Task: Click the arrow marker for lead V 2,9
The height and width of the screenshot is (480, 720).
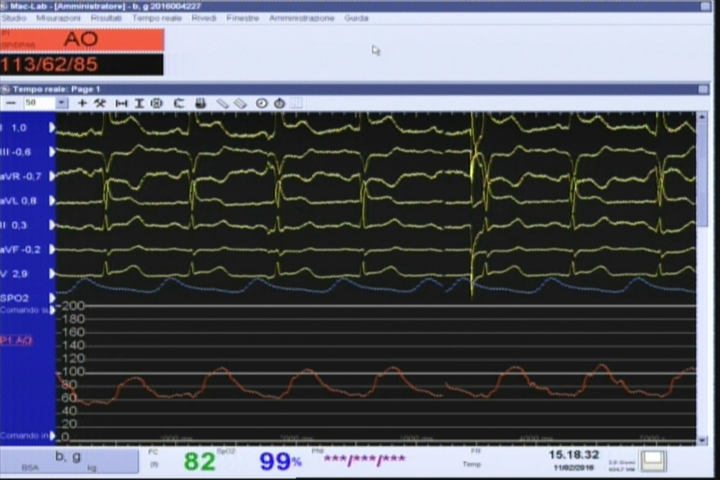Action: pos(52,274)
